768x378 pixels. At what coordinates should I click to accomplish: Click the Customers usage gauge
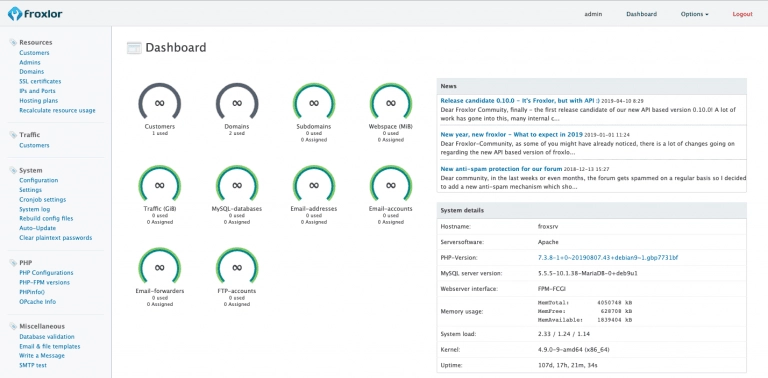tap(160, 103)
